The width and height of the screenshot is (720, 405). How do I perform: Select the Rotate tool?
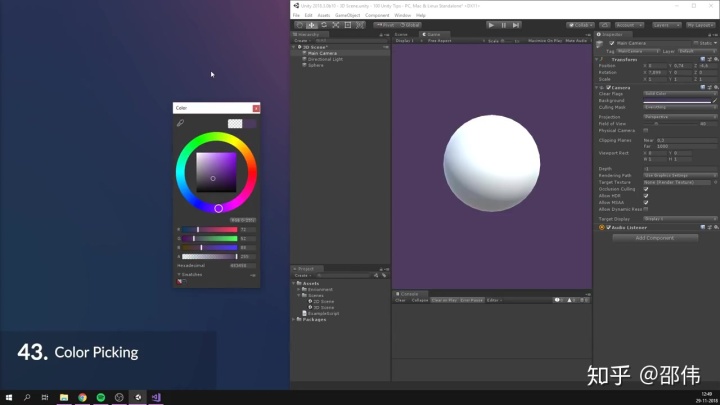click(x=324, y=25)
